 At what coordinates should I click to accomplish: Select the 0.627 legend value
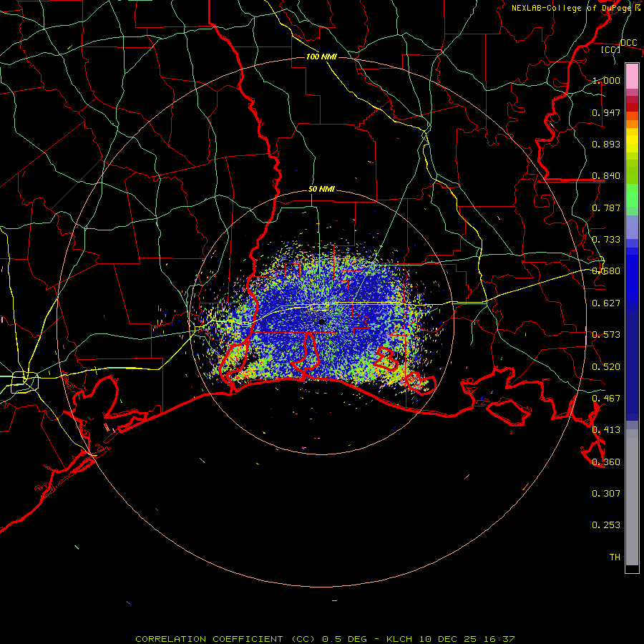point(606,303)
